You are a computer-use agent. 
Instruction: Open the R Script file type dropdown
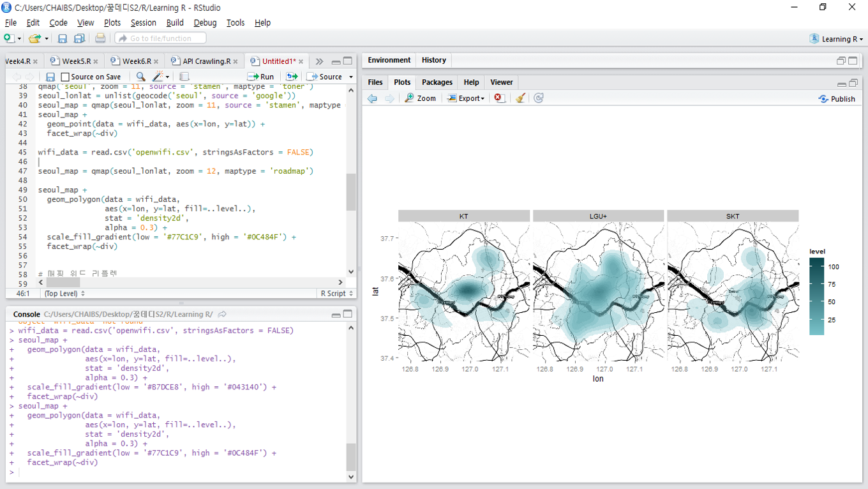coord(336,294)
